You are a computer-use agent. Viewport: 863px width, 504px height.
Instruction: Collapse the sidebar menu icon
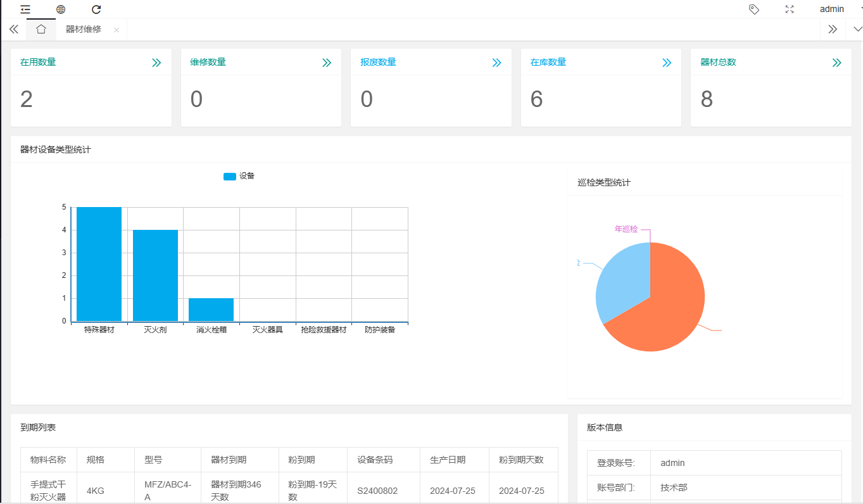coord(25,9)
